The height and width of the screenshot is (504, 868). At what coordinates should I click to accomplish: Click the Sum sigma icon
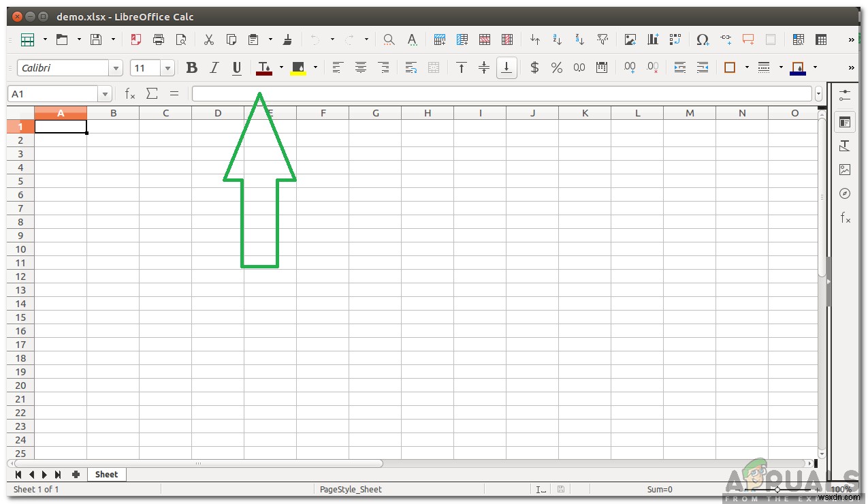pyautogui.click(x=152, y=94)
